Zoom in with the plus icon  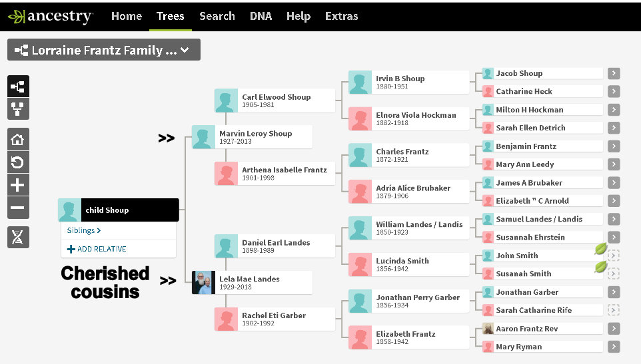coord(18,185)
